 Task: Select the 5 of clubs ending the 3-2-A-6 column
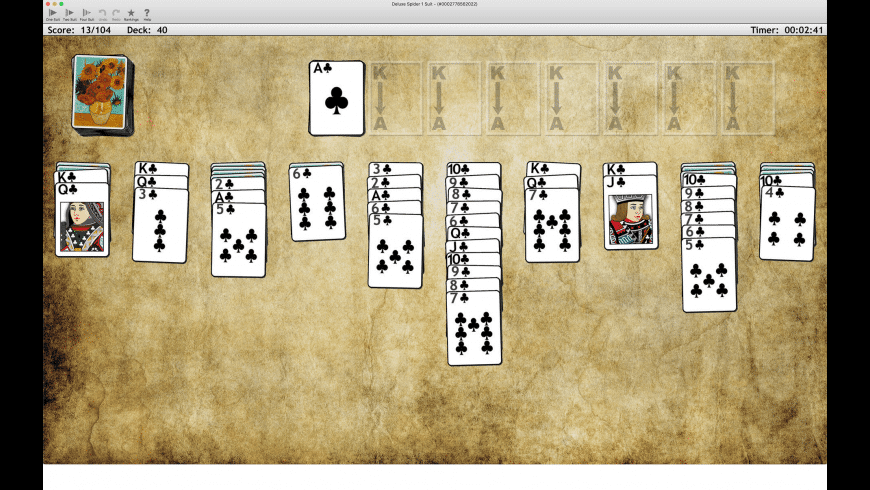point(395,251)
